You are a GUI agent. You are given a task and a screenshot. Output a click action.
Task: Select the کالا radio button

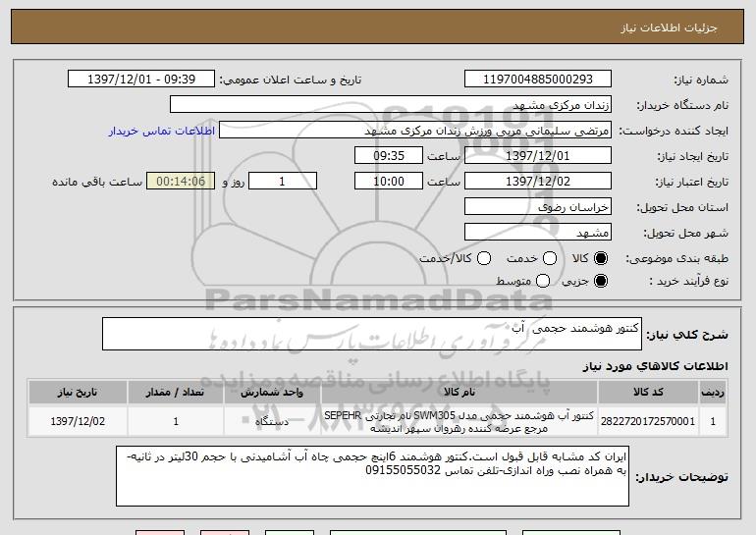(601, 258)
